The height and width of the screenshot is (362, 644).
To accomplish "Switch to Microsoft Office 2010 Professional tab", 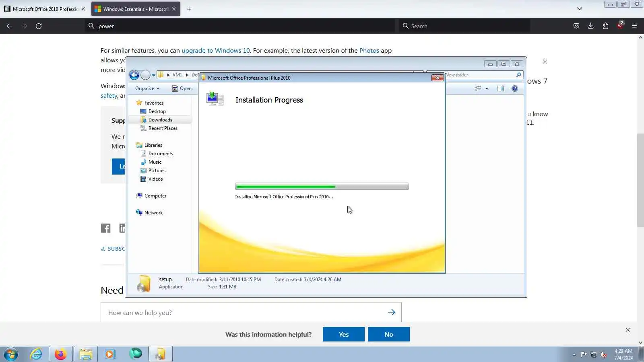I will (x=44, y=9).
